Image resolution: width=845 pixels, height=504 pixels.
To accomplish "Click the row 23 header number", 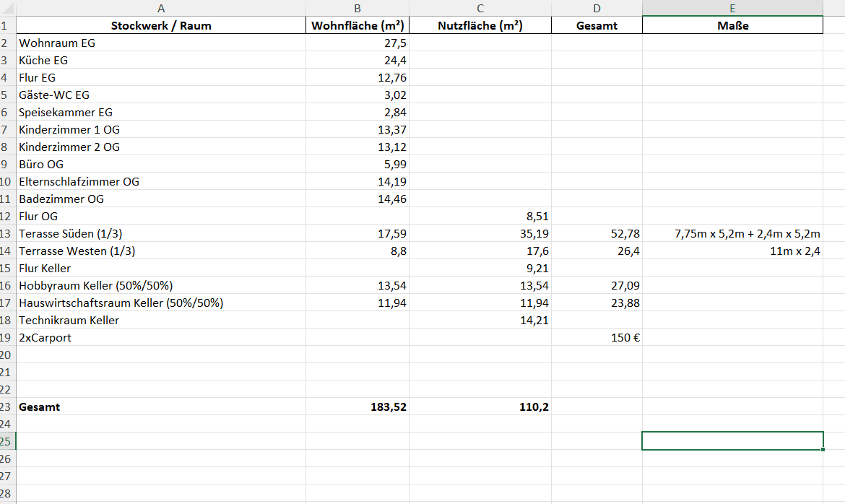I will pyautogui.click(x=4, y=407).
